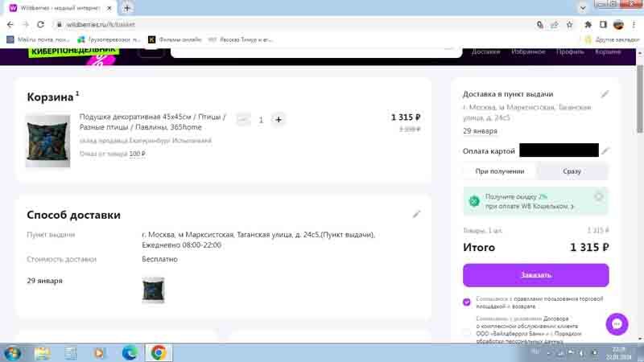Screen dimensions: 644x362
Task: Edit delivery method pencil icon
Action: click(x=416, y=214)
